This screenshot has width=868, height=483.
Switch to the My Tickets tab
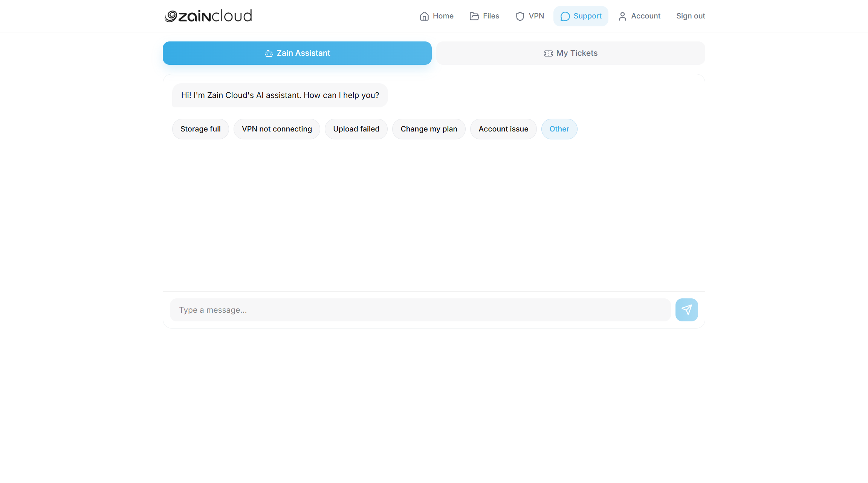tap(571, 53)
